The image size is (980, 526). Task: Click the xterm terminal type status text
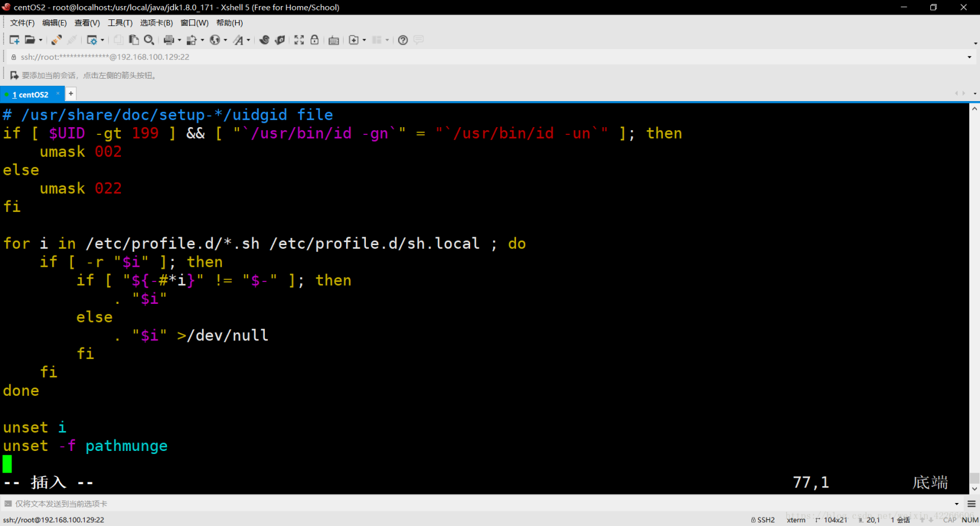(x=796, y=520)
